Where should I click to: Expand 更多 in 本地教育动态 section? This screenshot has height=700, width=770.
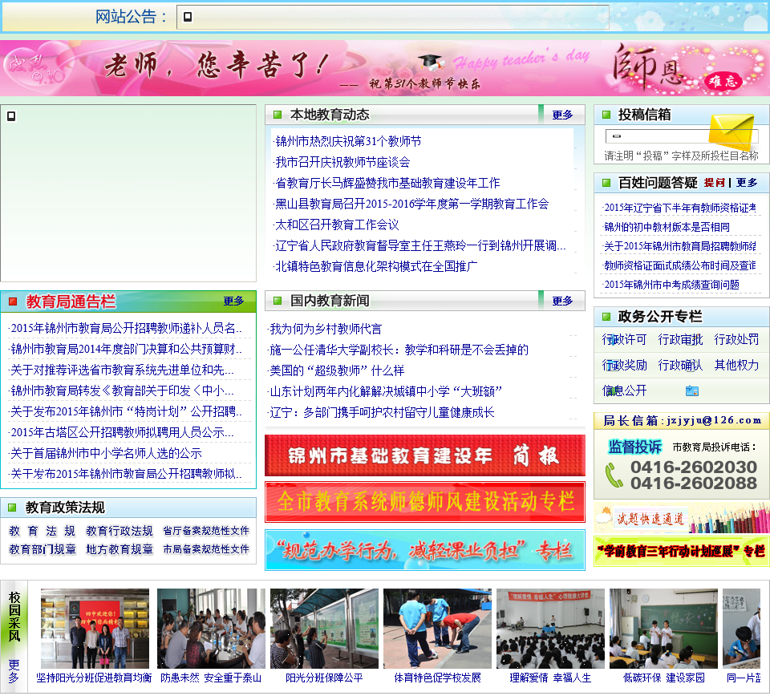(562, 115)
